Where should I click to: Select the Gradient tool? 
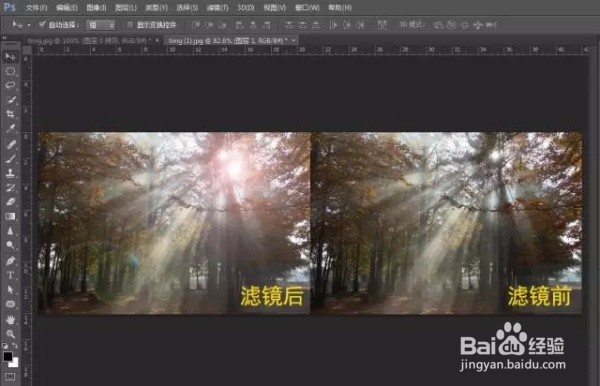(10, 216)
